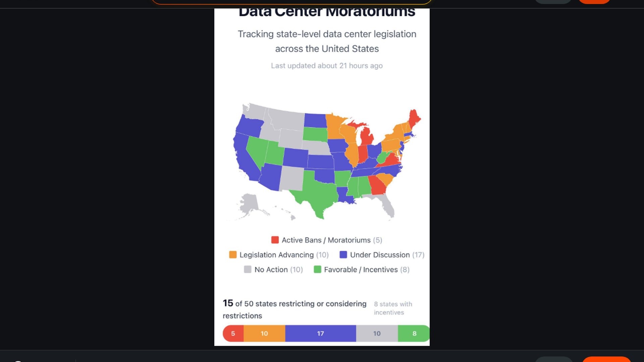The height and width of the screenshot is (362, 644).
Task: Toggle the No Action legend label
Action: 271,269
